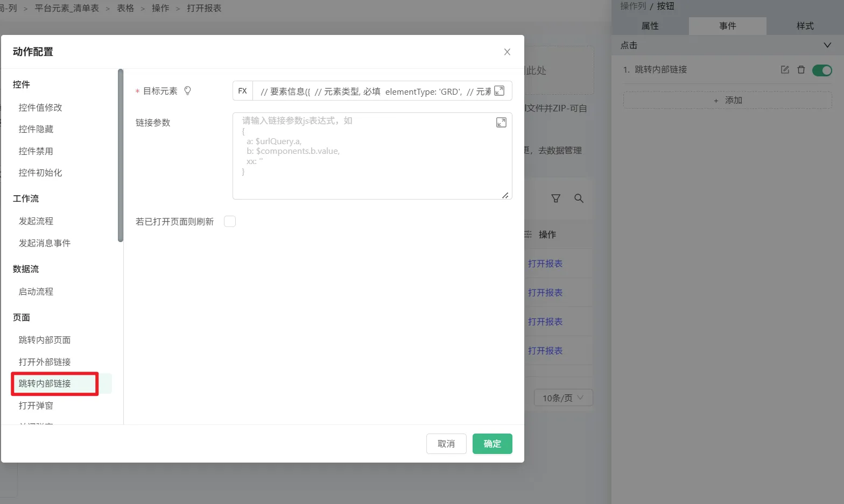Screen dimensions: 844x504
Task: Select 控件禁用 action
Action: 36,151
